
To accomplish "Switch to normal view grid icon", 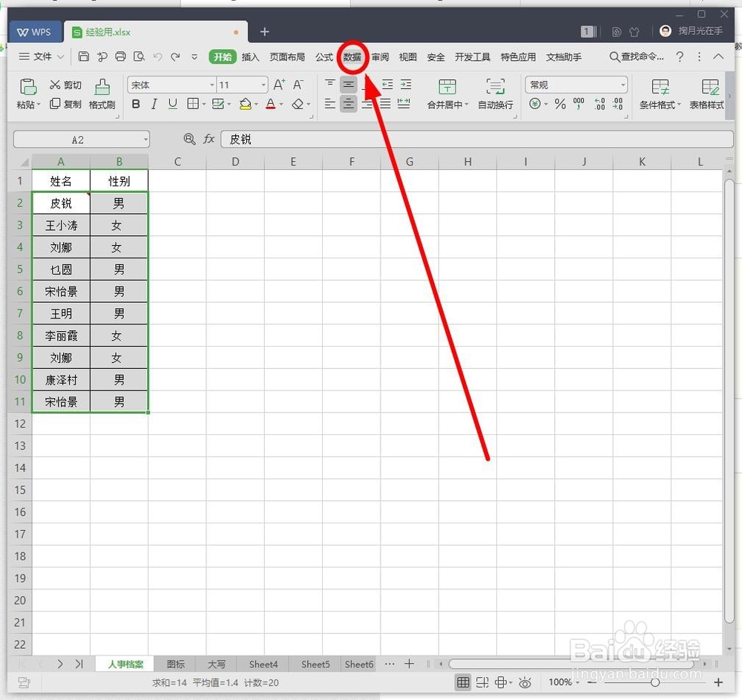I will (463, 682).
